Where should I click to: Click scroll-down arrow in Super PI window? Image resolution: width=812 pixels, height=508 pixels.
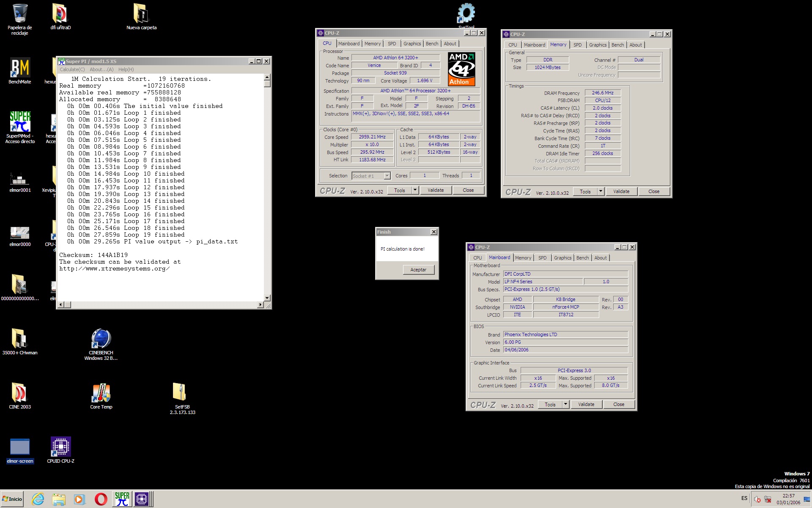267,298
